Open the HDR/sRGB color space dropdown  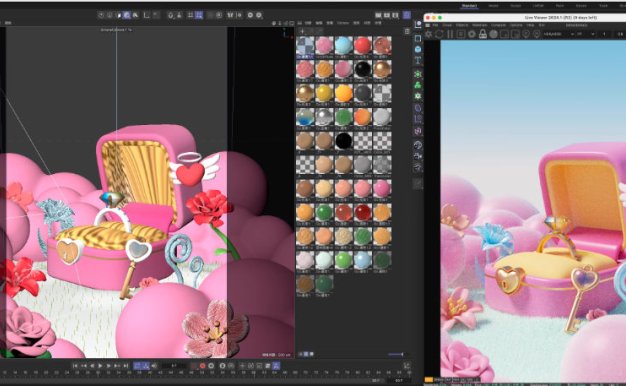coord(559,34)
